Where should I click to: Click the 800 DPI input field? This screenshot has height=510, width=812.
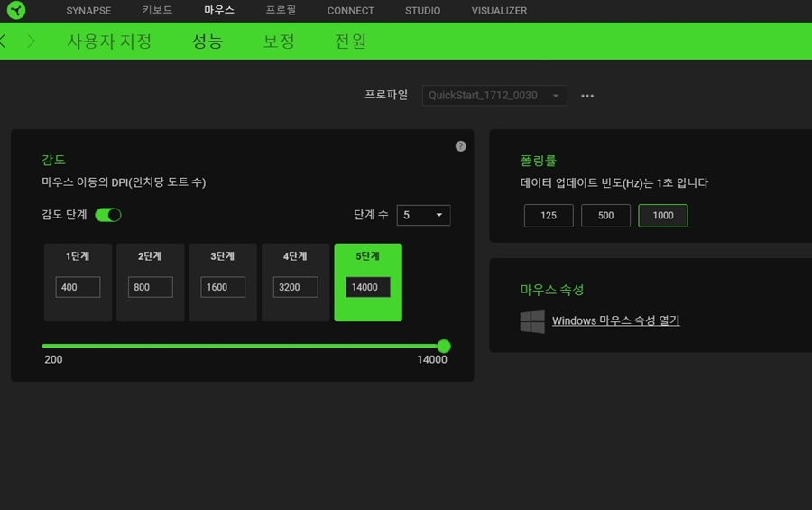150,287
